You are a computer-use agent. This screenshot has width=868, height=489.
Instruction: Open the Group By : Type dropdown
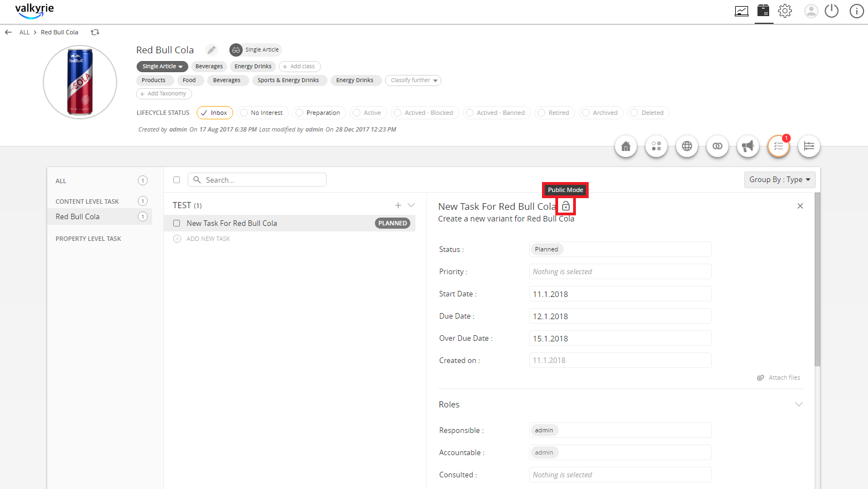click(x=780, y=180)
